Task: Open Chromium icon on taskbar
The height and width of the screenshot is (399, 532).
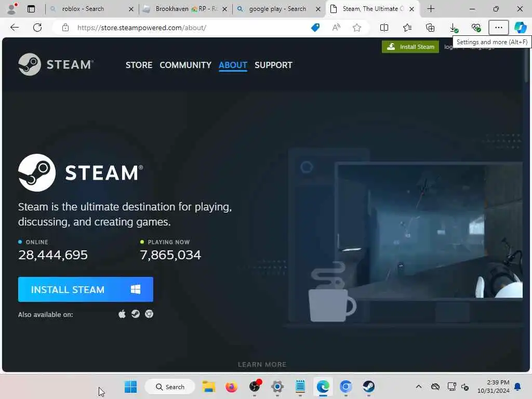Action: [345, 387]
